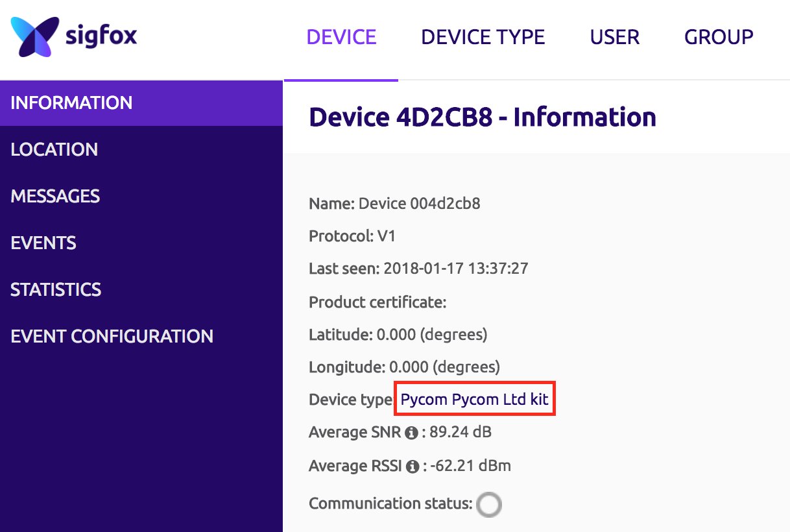Select INFORMATION in the sidebar
790x532 pixels.
[71, 103]
